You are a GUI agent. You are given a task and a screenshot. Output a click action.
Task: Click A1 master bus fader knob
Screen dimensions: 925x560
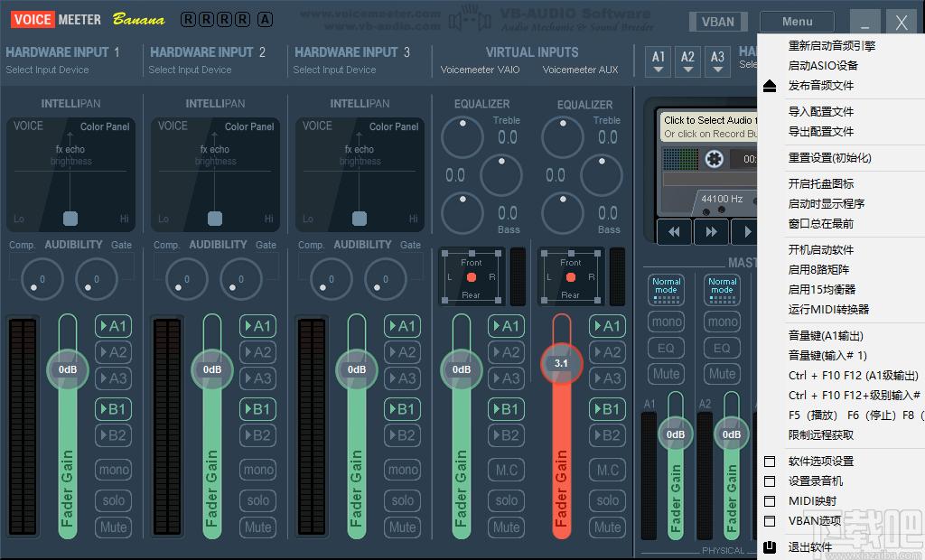(676, 434)
